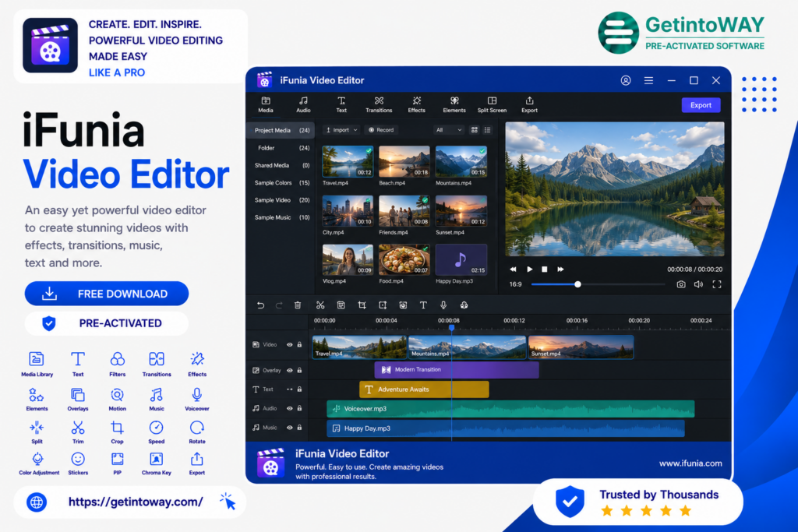The width and height of the screenshot is (798, 532).
Task: Open Sample Colors (15)
Action: 281,182
